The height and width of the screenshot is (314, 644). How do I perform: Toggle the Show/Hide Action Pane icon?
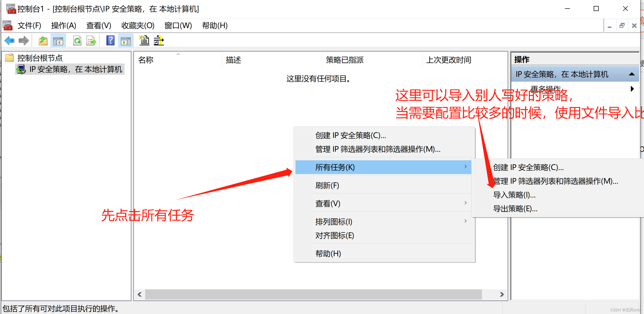[125, 40]
